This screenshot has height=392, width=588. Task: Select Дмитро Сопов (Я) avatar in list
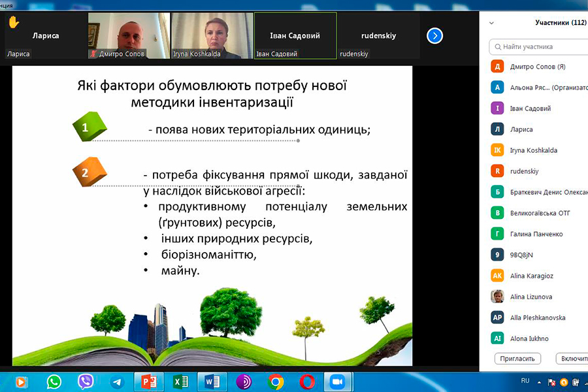[x=497, y=67]
